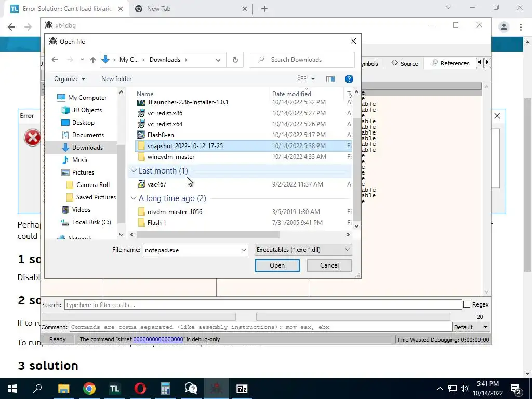Create a New folder
The width and height of the screenshot is (532, 399).
pyautogui.click(x=116, y=79)
